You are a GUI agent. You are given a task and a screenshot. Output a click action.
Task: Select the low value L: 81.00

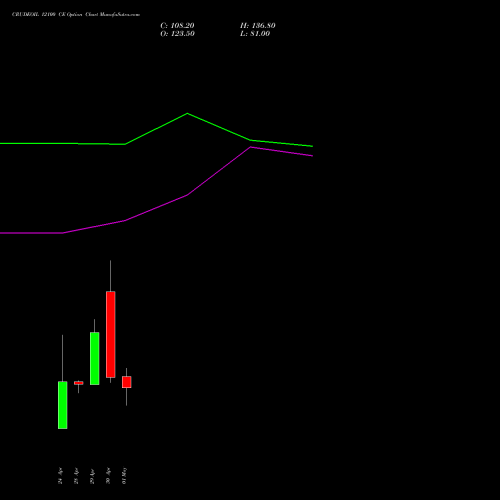click(x=255, y=34)
